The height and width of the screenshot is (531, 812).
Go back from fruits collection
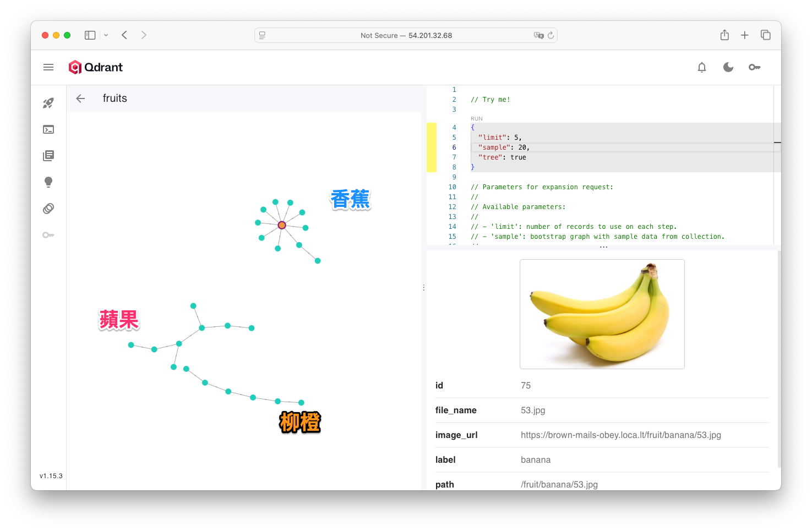tap(80, 98)
